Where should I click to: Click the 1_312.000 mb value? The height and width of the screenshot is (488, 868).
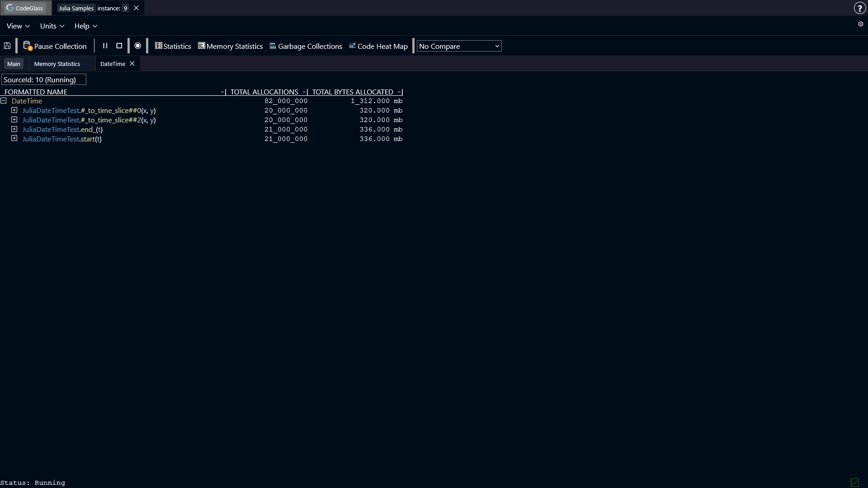pos(377,101)
